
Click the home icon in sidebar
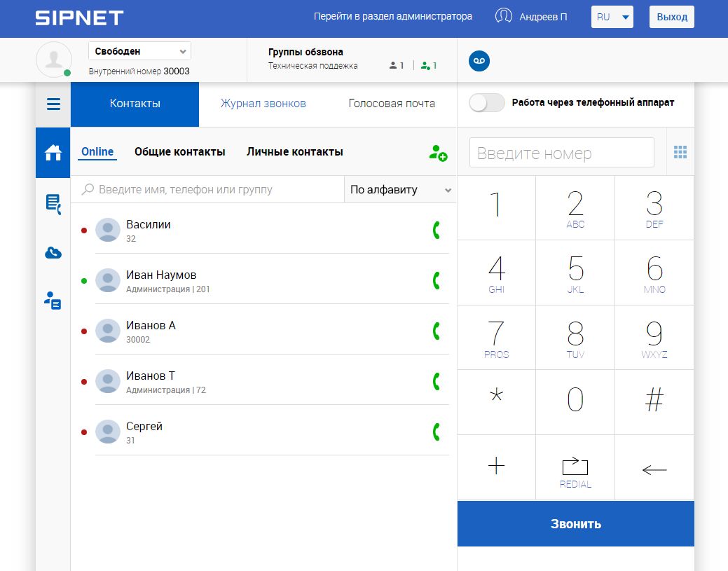click(53, 152)
